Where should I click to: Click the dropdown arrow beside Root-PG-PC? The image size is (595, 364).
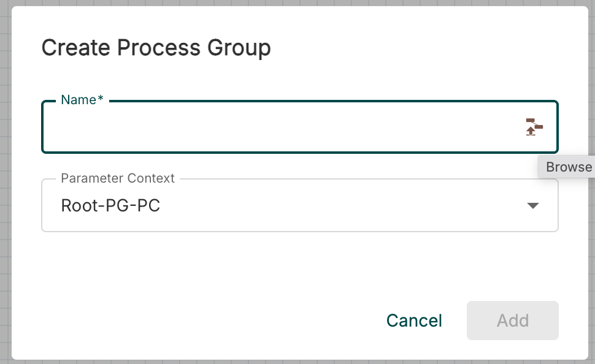[533, 206]
